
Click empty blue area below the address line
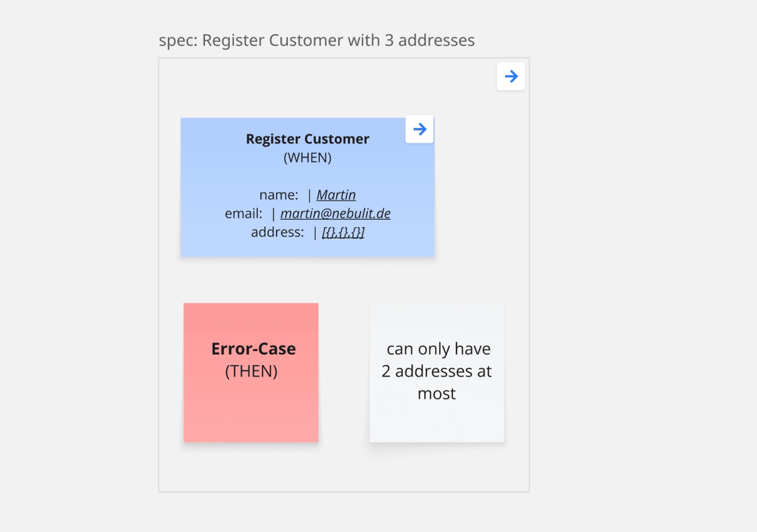point(307,248)
